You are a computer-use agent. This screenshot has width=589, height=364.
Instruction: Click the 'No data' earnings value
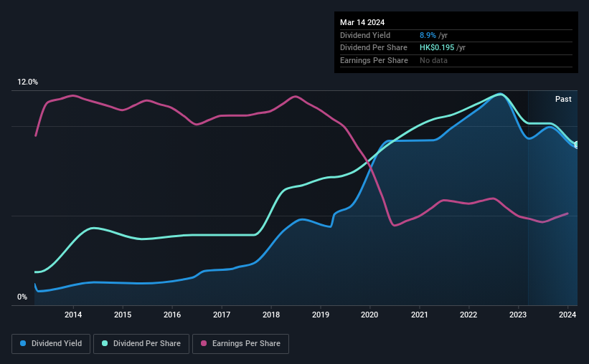coord(433,60)
